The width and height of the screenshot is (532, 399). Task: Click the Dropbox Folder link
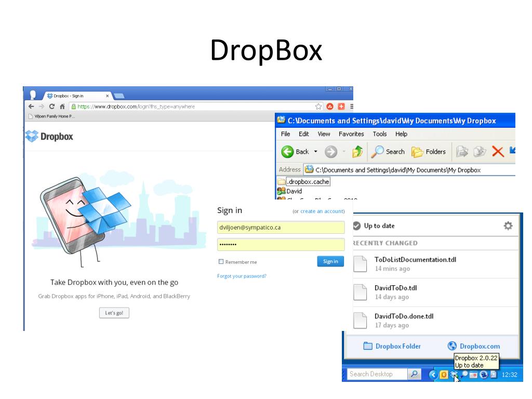point(392,346)
